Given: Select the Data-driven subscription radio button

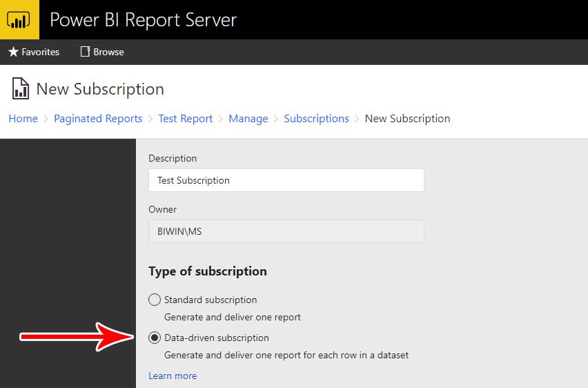Looking at the screenshot, I should (155, 338).
